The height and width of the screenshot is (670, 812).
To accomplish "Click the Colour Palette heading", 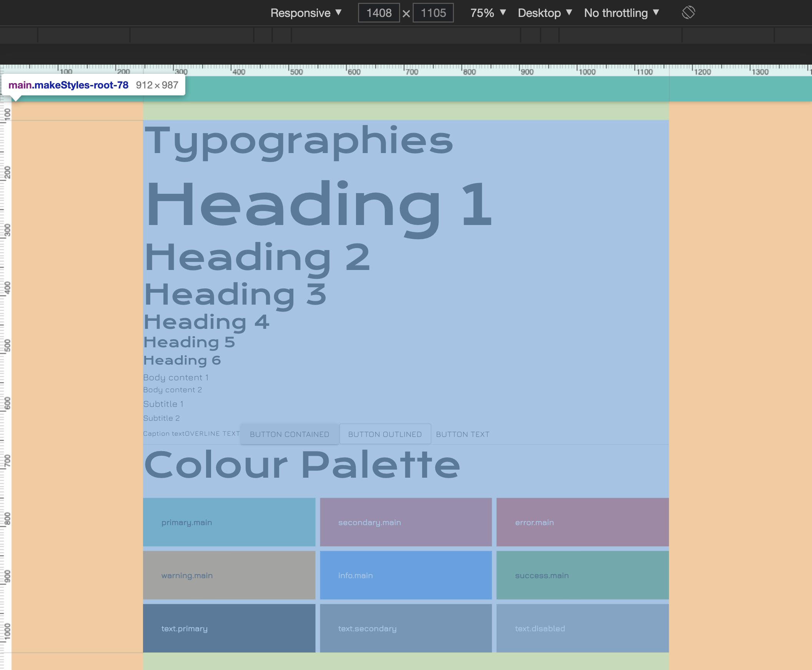I will [302, 465].
